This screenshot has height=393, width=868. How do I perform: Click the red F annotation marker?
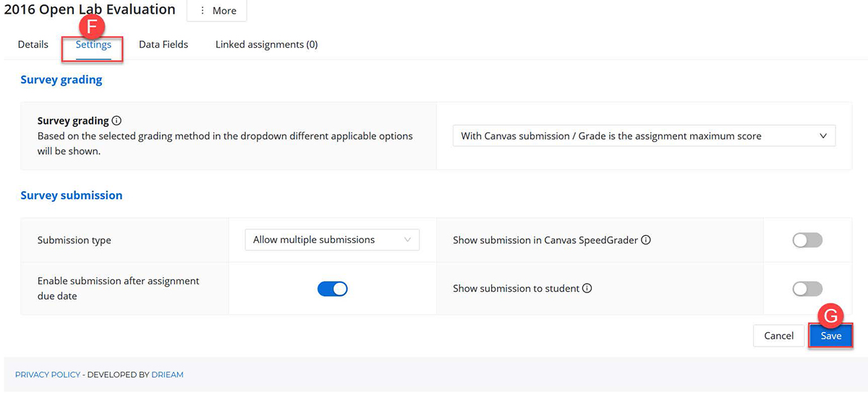(91, 27)
